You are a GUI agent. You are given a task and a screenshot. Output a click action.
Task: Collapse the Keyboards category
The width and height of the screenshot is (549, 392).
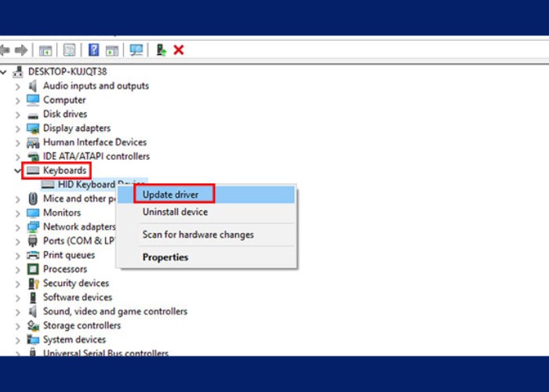[x=17, y=170]
